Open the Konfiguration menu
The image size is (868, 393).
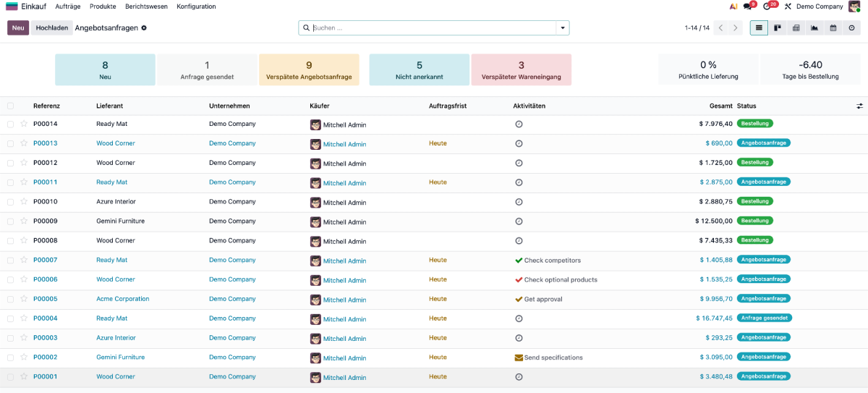coord(196,7)
